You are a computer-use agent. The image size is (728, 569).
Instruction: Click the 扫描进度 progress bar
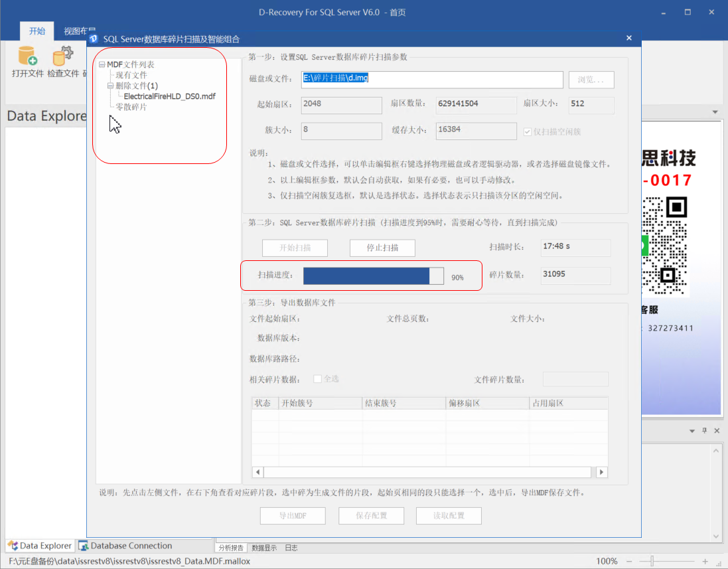click(x=373, y=276)
